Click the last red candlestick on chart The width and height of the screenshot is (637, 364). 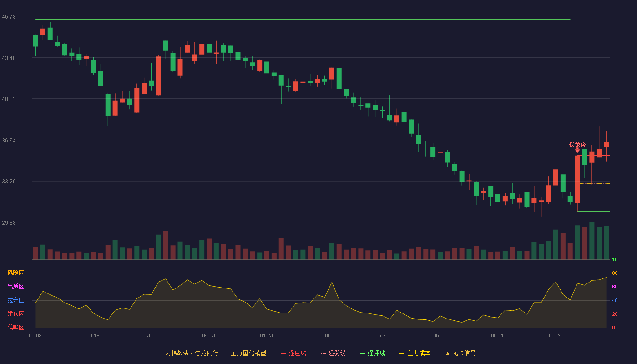point(606,144)
